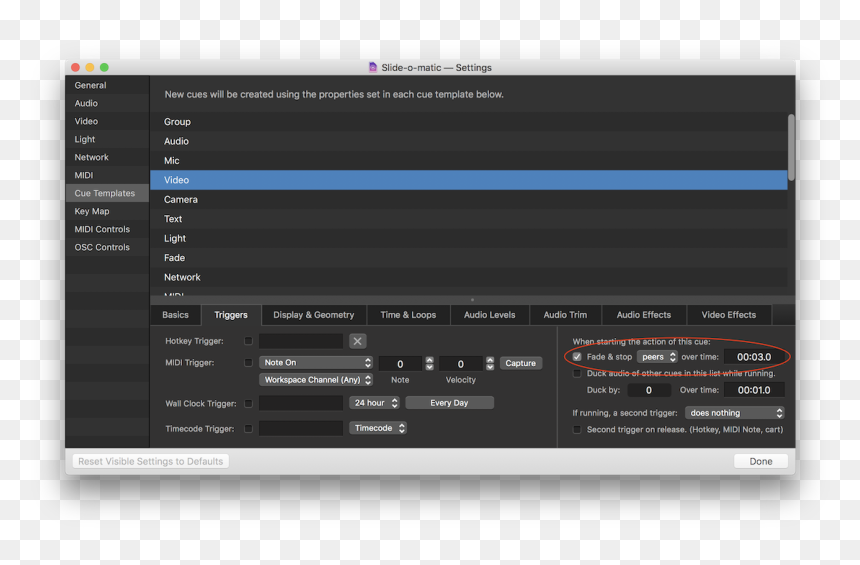Open the 'does nothing' second trigger dropdown
The width and height of the screenshot is (860, 565).
coord(735,413)
